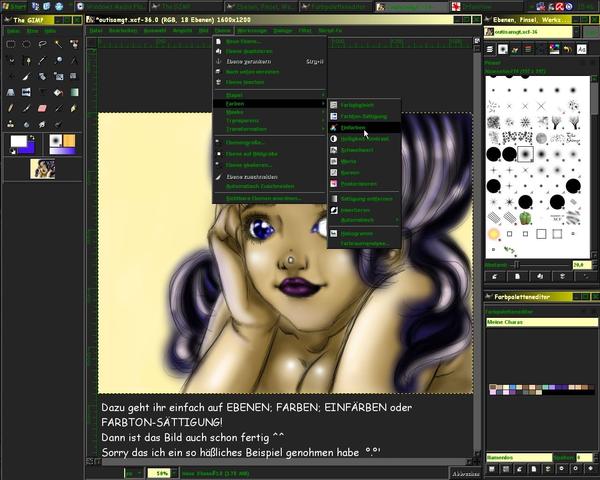Select the Color Picker eyedropper tool
The width and height of the screenshot is (600, 480).
[x=42, y=60]
